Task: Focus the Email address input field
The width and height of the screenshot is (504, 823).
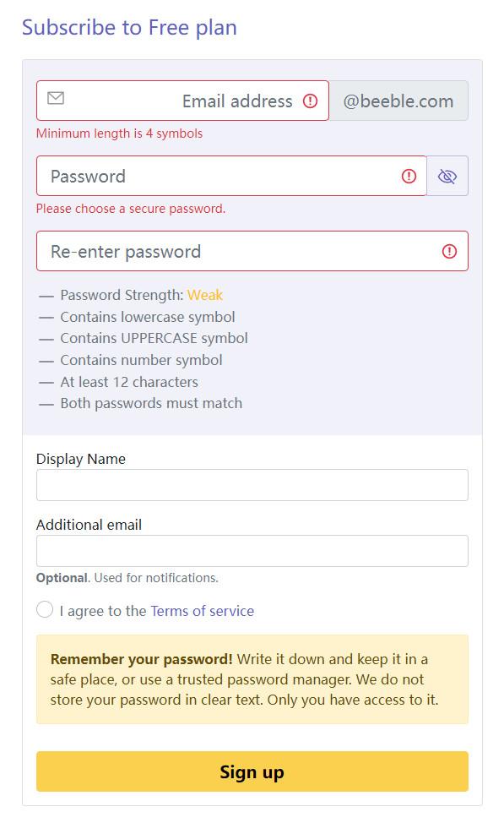Action: tap(182, 101)
